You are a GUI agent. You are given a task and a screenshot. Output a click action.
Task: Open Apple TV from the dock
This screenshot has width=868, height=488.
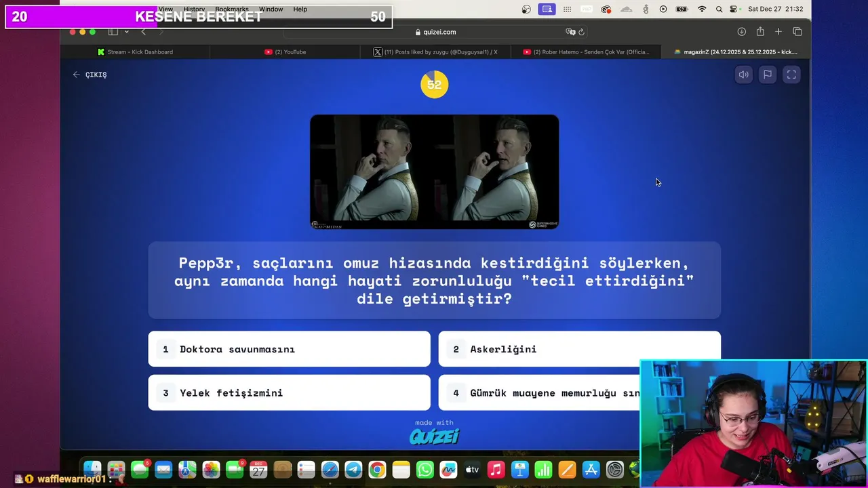[x=472, y=469]
